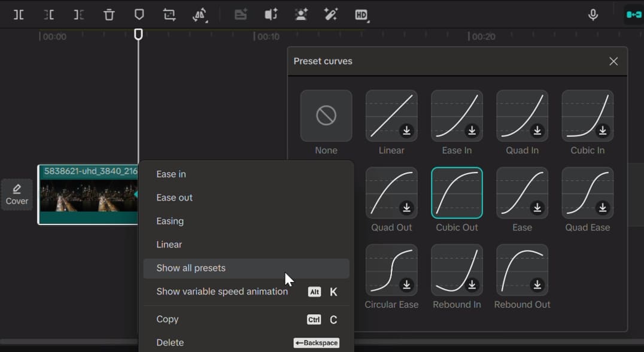The height and width of the screenshot is (352, 644).
Task: Choose Ease in from context menu
Action: click(247, 174)
